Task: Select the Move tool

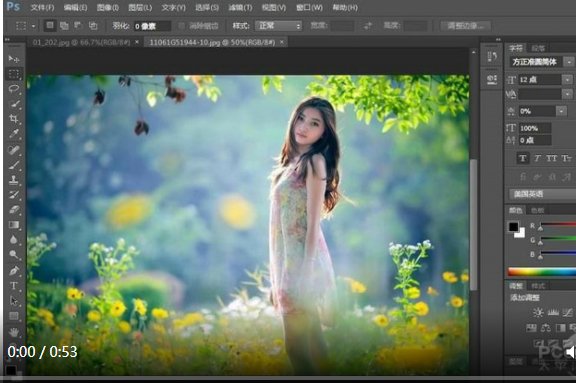Action: coord(14,59)
